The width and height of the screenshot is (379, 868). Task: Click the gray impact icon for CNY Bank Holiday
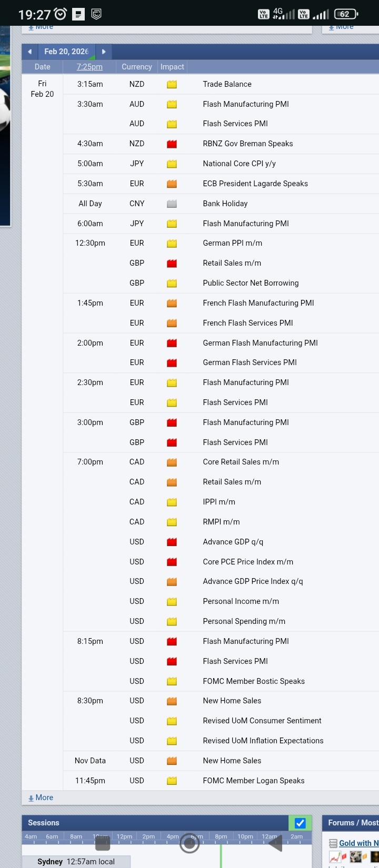172,204
